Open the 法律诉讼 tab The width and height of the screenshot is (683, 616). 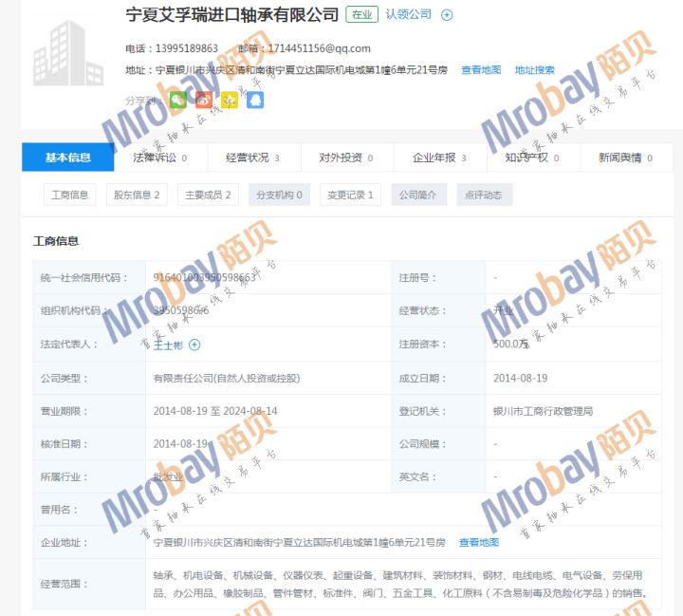click(159, 158)
